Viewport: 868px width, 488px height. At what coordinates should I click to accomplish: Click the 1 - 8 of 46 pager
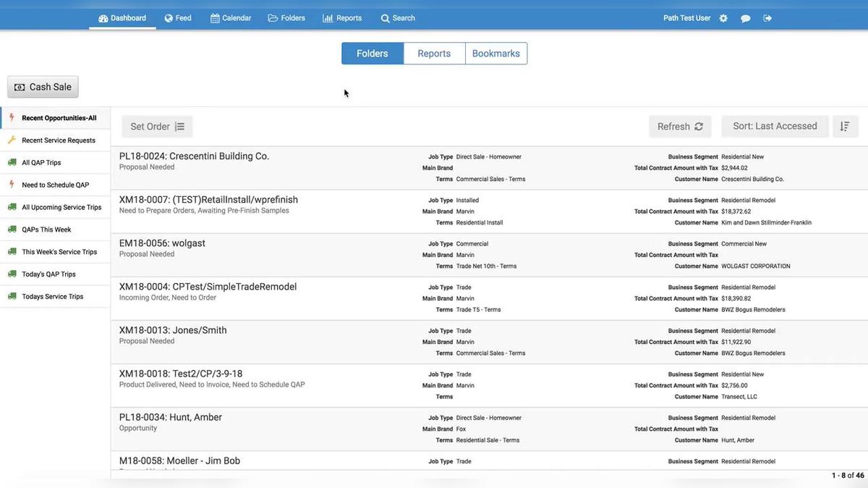point(848,476)
